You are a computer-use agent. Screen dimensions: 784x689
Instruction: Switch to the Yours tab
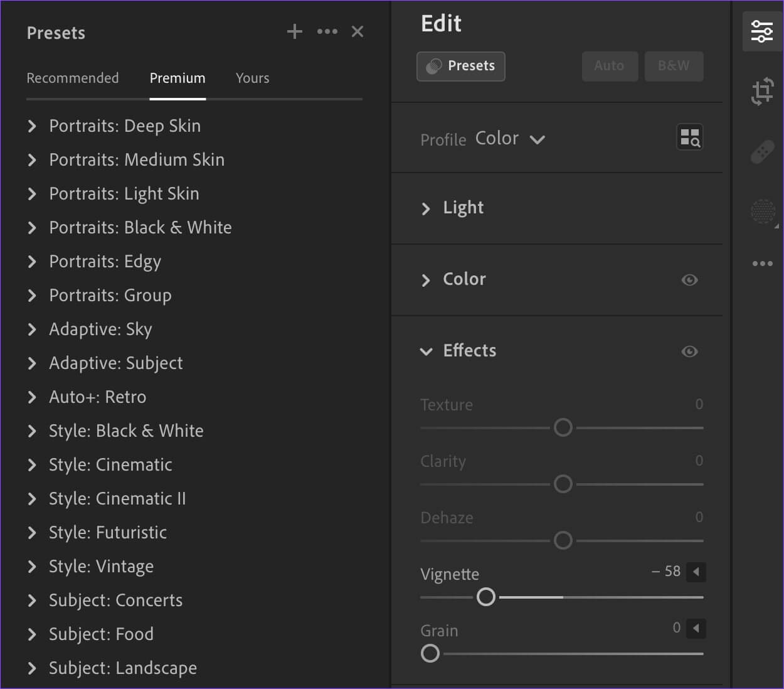pyautogui.click(x=252, y=78)
